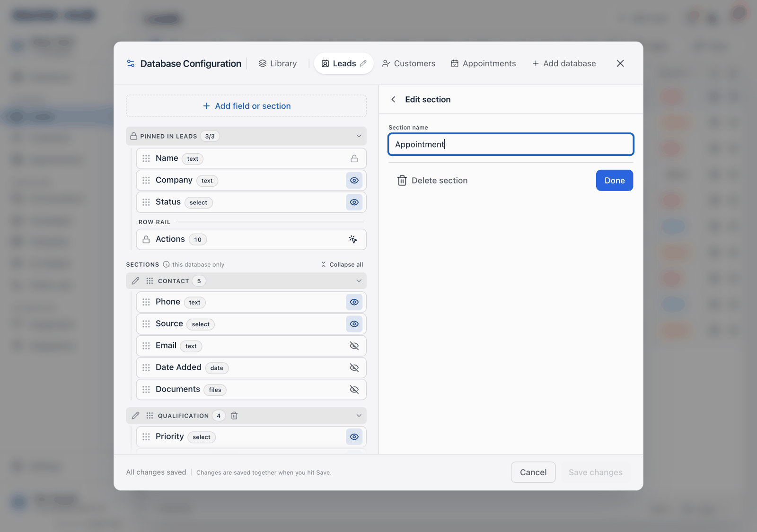Click the lock icon on Name row
This screenshot has height=532, width=757.
click(354, 158)
